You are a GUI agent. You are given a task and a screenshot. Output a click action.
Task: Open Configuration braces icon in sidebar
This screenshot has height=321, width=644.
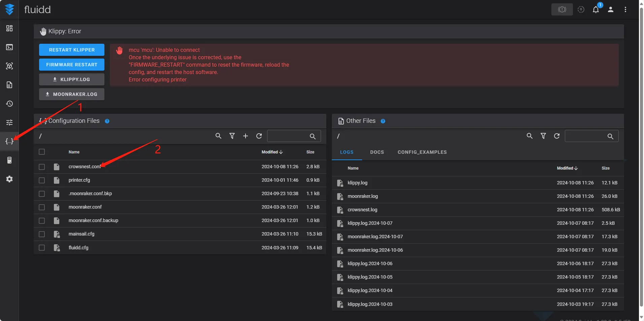(9, 141)
